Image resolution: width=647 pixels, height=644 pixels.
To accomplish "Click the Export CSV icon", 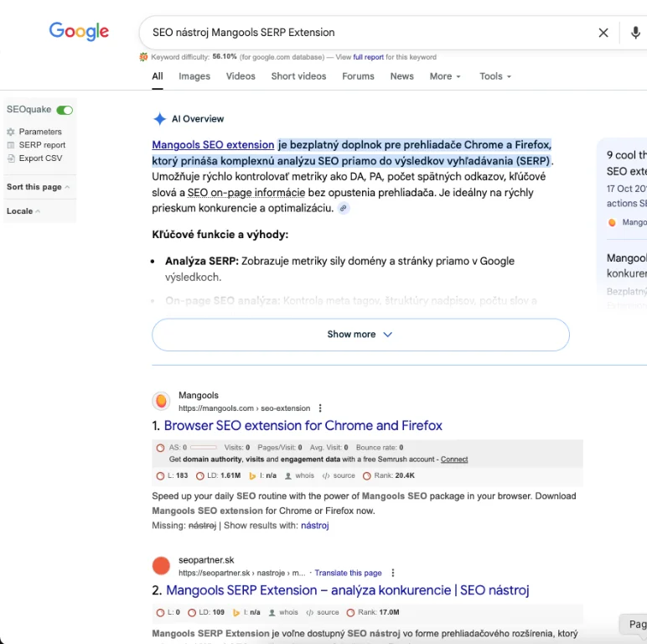I will tap(11, 158).
